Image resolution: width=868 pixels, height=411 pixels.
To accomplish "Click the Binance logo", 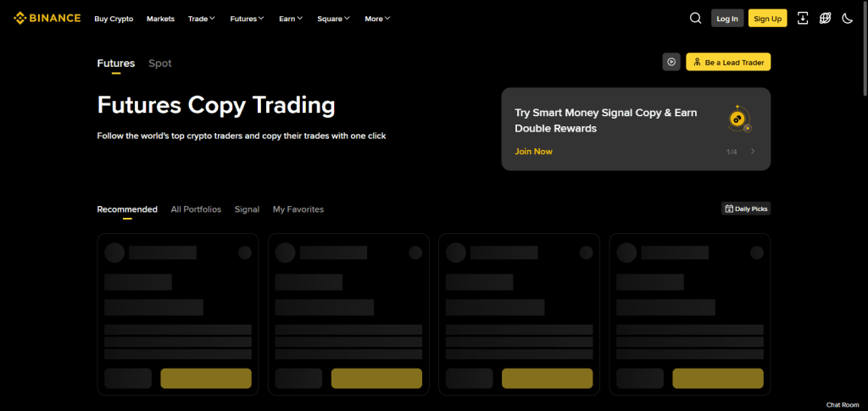I will coord(47,19).
